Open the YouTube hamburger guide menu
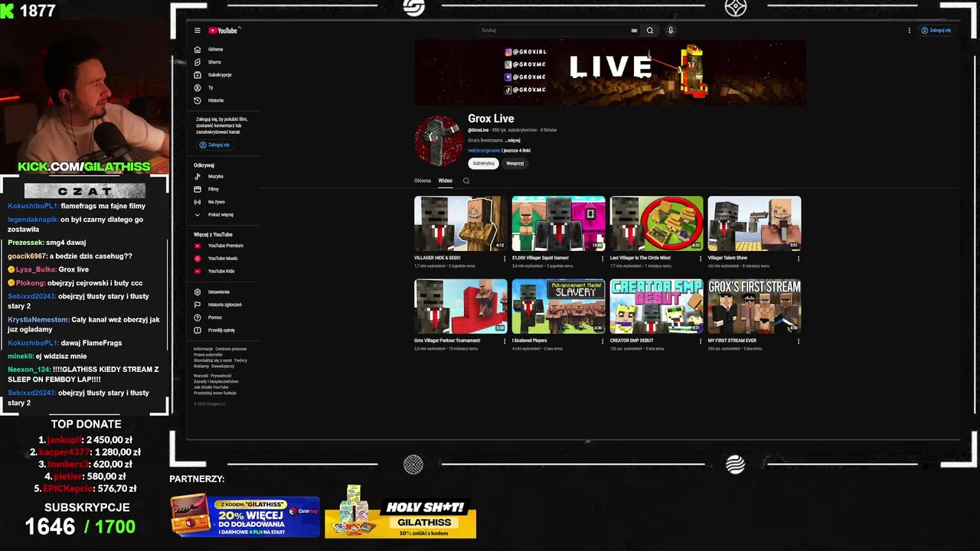The image size is (980, 551). [x=197, y=31]
